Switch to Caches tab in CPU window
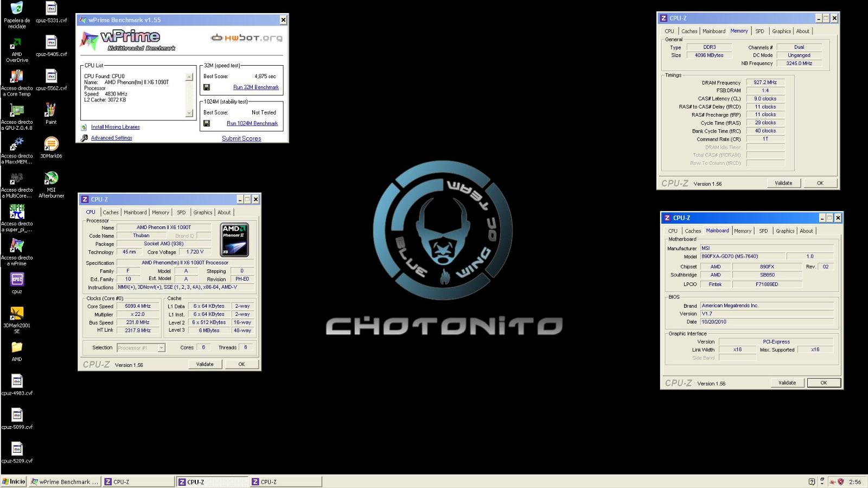This screenshot has width=868, height=488. 111,213
